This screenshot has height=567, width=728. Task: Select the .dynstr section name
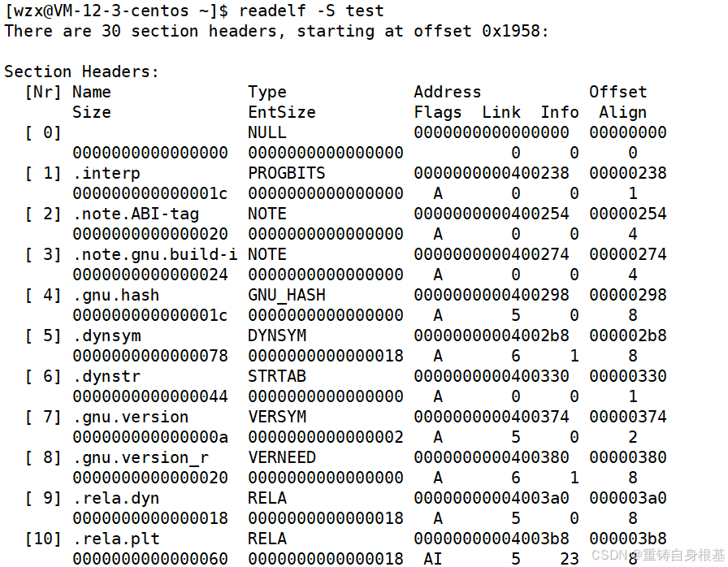point(106,376)
